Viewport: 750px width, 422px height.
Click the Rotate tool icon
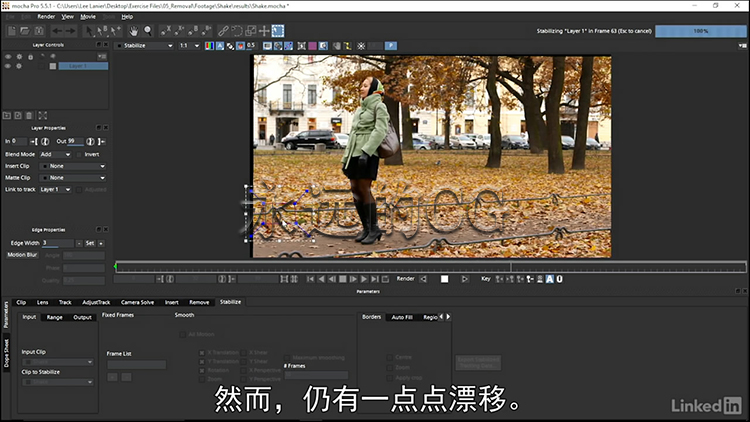pyautogui.click(x=237, y=31)
